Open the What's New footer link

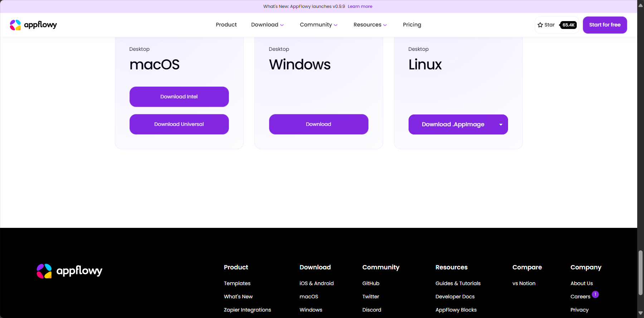238,297
